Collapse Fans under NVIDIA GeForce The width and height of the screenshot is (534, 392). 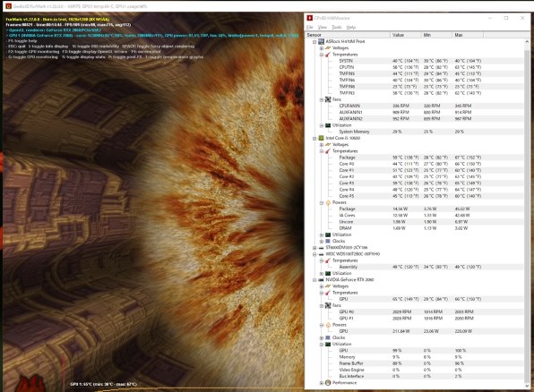322,306
